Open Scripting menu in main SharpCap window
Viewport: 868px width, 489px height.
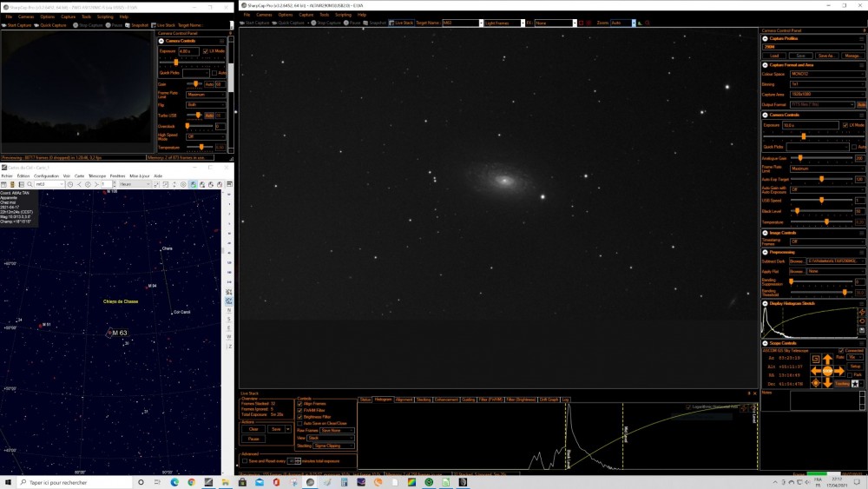[343, 15]
